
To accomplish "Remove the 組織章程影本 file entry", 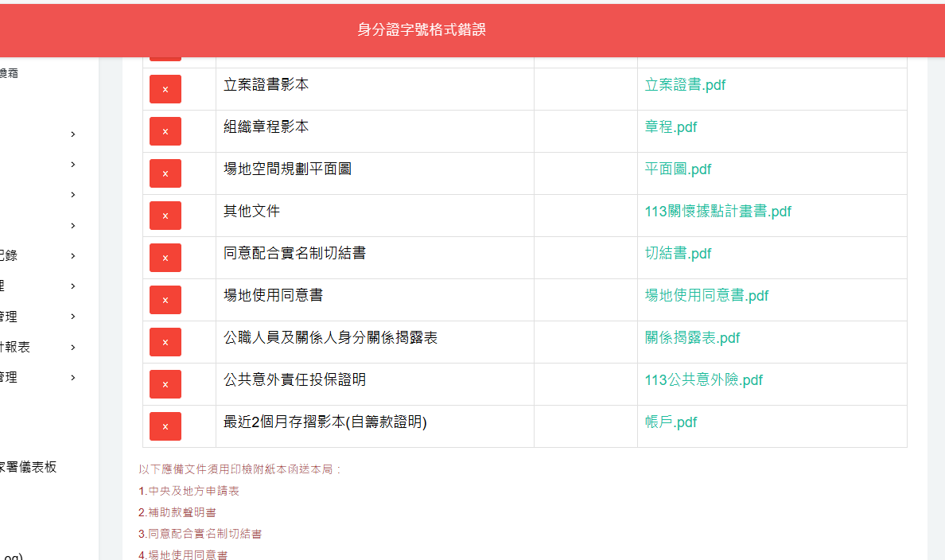I will point(165,131).
